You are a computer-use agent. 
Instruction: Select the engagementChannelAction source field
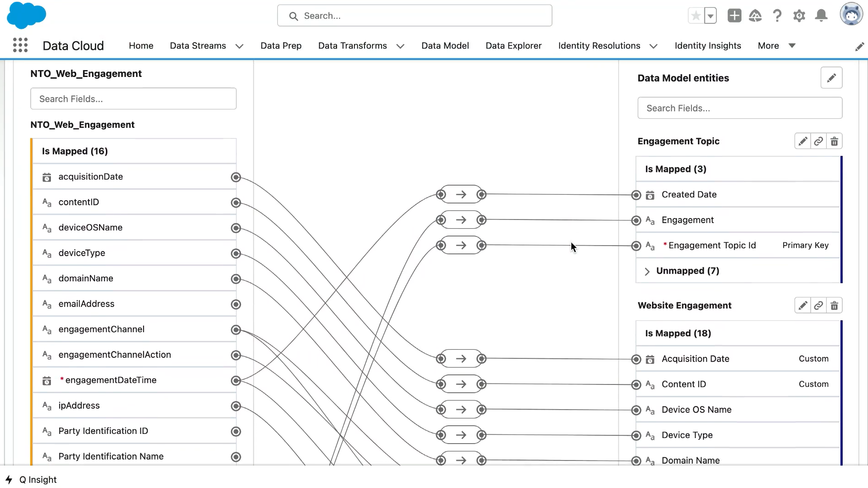pyautogui.click(x=134, y=355)
